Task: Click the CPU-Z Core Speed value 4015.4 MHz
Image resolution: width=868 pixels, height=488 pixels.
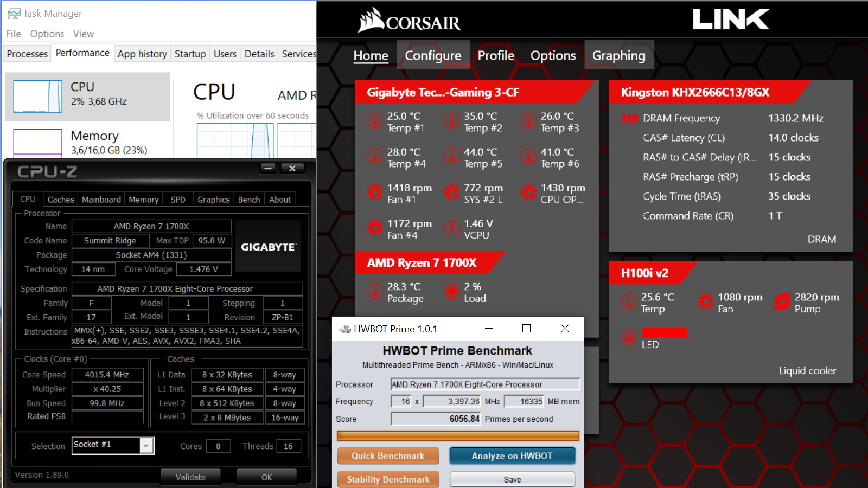Action: point(107,375)
